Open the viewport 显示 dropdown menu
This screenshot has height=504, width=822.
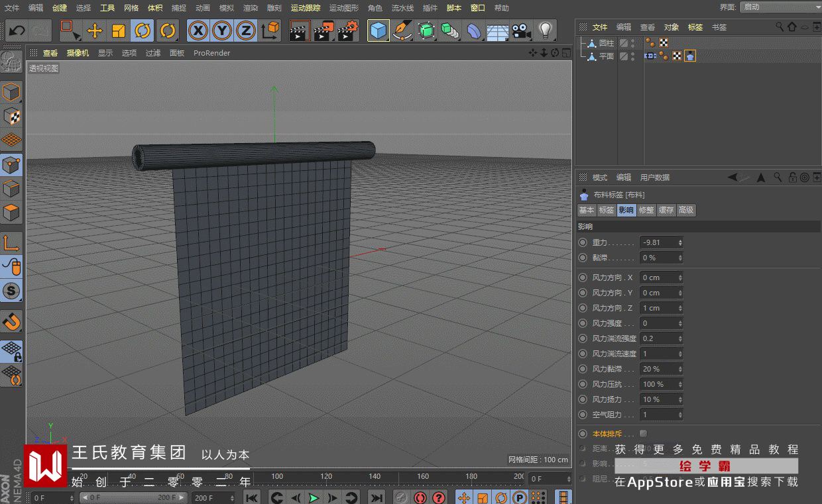[105, 53]
